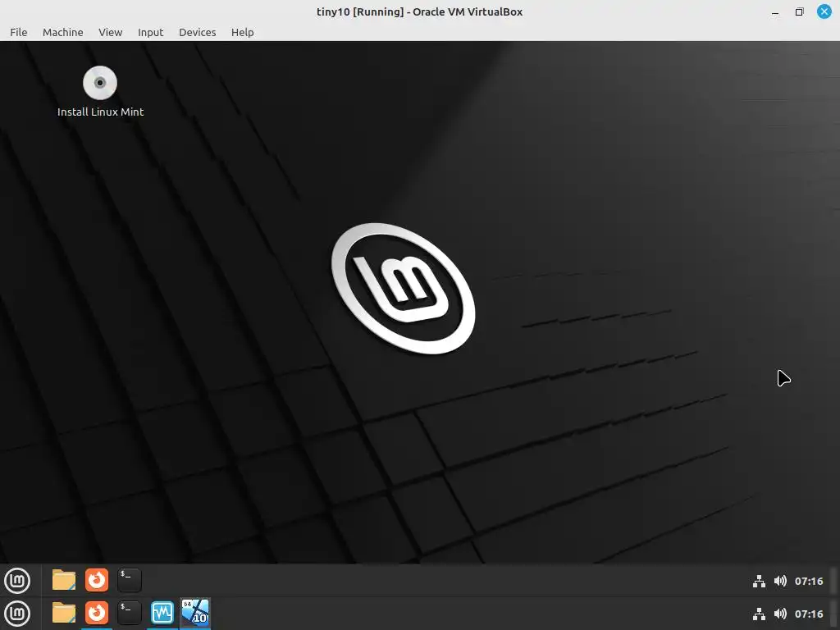The width and height of the screenshot is (840, 630).
Task: Launch Files from the guest VM panel
Action: tap(64, 580)
